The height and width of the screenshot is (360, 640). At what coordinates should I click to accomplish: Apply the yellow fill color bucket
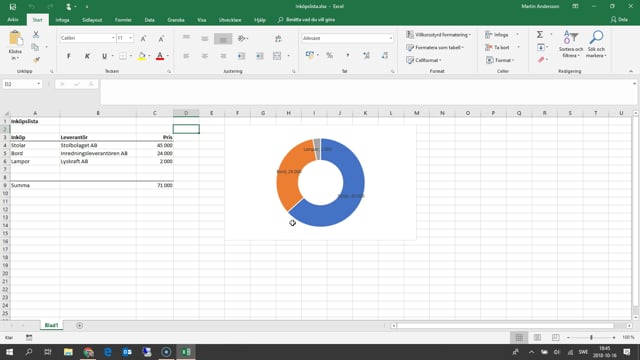click(x=142, y=56)
